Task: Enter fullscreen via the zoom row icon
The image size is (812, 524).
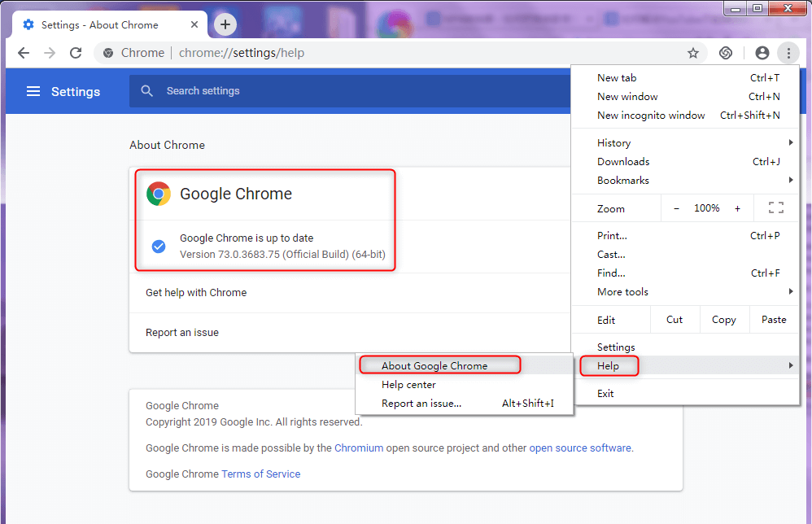Action: click(x=775, y=208)
